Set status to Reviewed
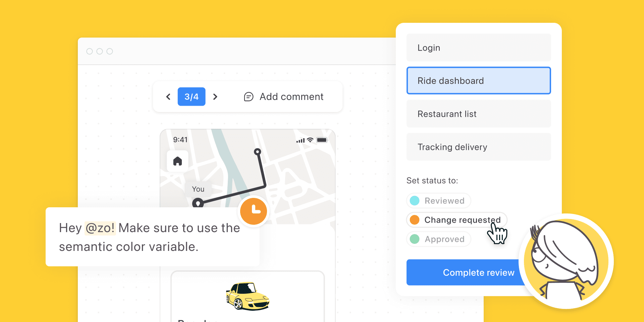The width and height of the screenshot is (644, 322). pyautogui.click(x=439, y=201)
